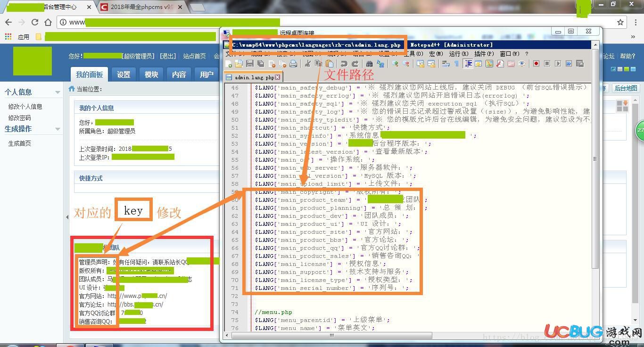This screenshot has height=347, width=644.
Task: Toggle show all characters pilcrow icon
Action: click(456, 64)
